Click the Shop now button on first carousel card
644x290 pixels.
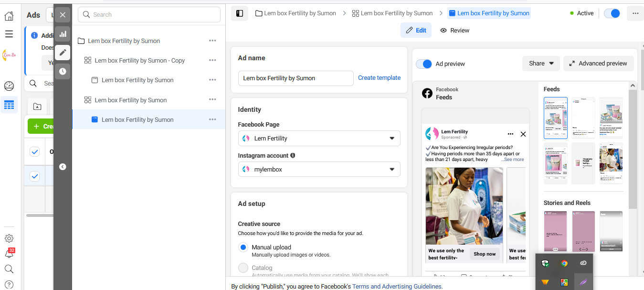tap(485, 254)
